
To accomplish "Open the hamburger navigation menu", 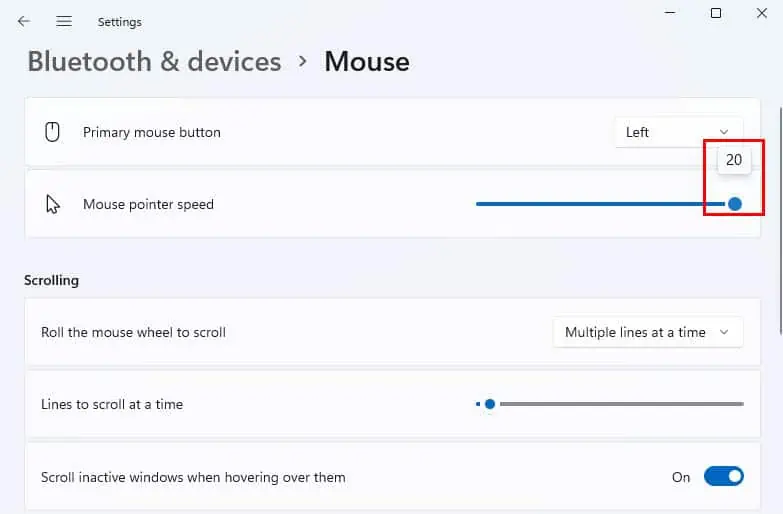I will coord(64,21).
